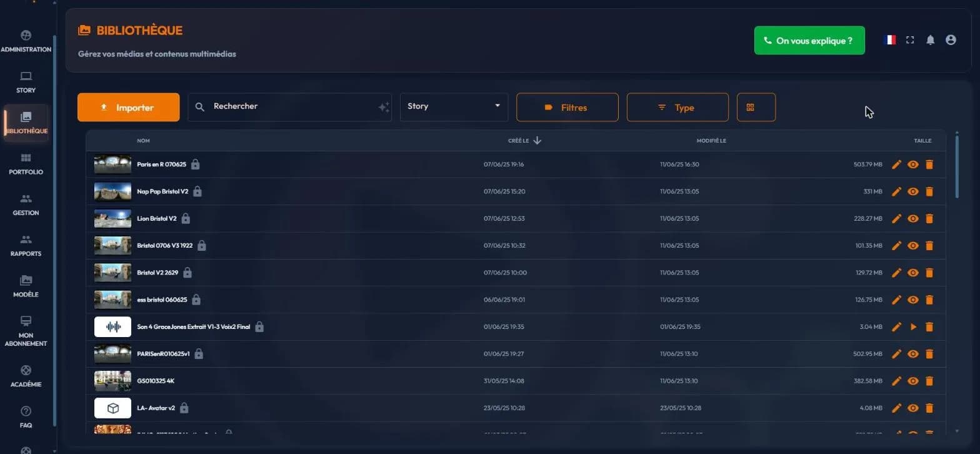Click On vous explique ? button

[809, 41]
